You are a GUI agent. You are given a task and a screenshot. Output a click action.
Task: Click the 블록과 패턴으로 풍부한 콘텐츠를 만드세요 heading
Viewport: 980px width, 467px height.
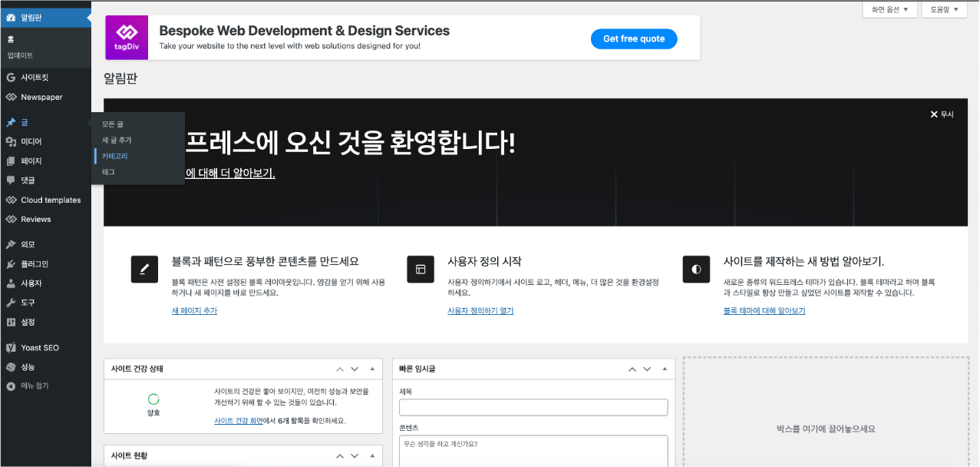tap(266, 262)
